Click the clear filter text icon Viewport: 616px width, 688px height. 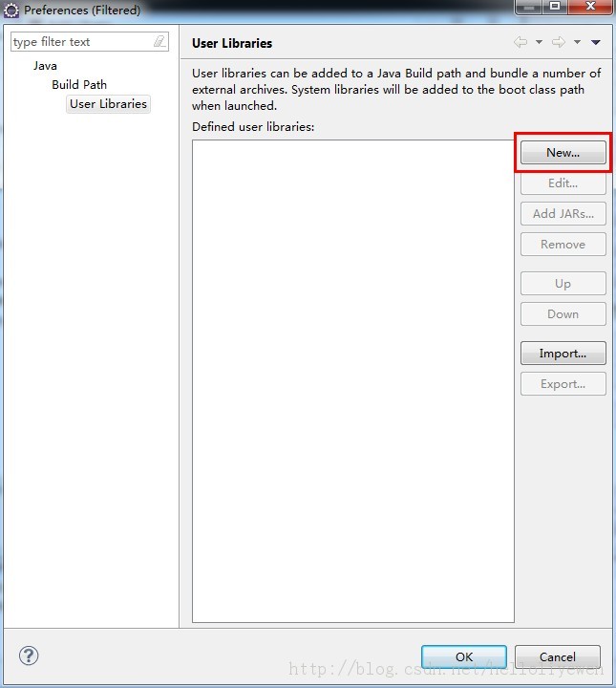159,42
